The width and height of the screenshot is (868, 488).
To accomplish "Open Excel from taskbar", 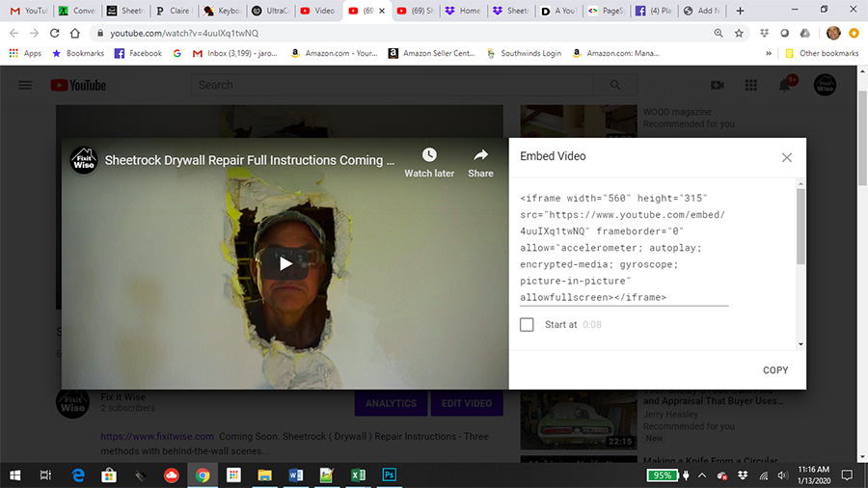I will click(358, 475).
